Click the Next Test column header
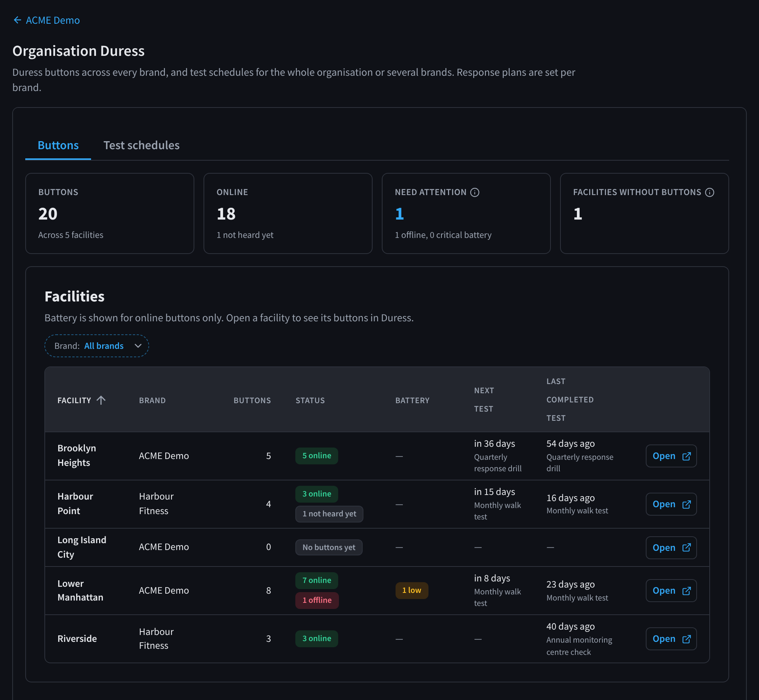 click(484, 400)
